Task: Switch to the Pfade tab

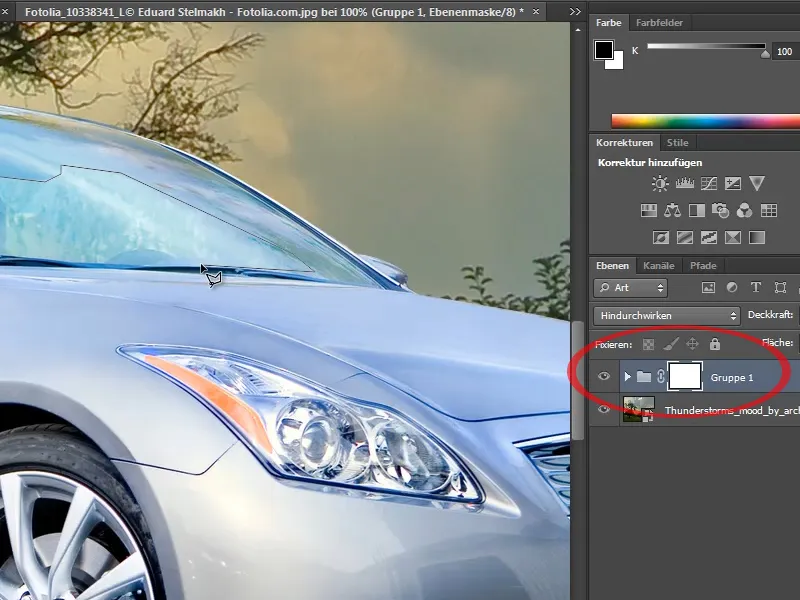Action: (703, 266)
